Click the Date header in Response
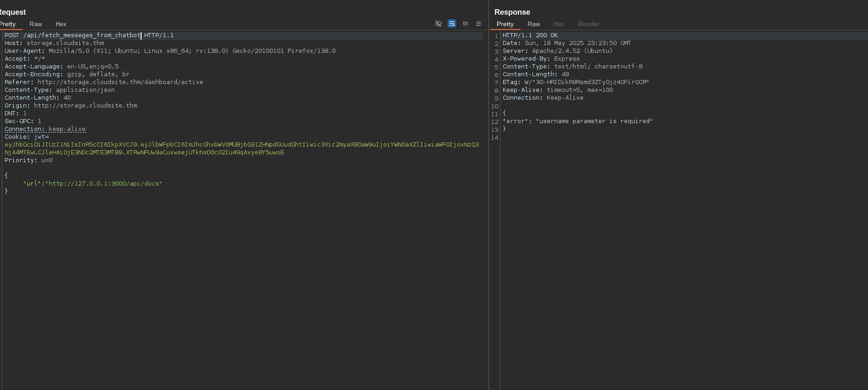The width and height of the screenshot is (868, 390). [567, 43]
